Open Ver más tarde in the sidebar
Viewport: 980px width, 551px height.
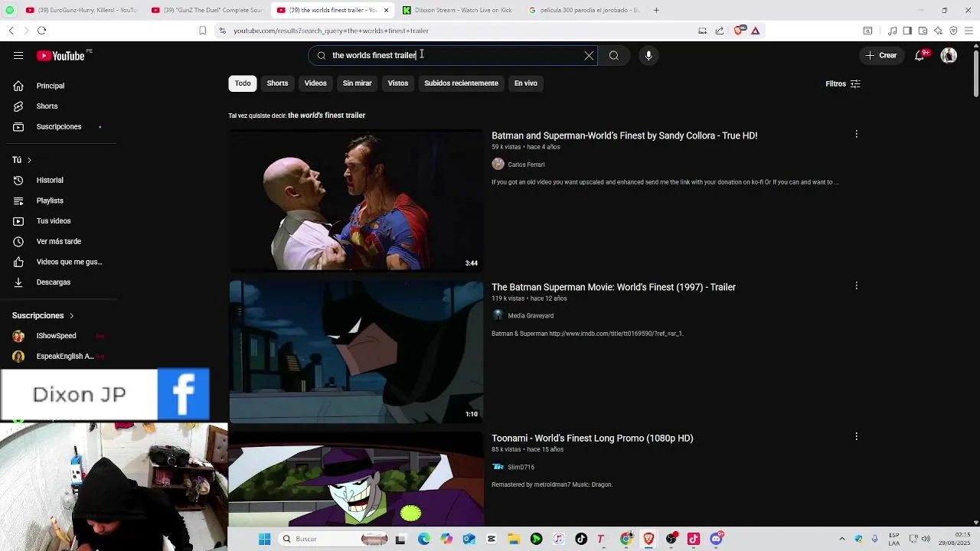pos(58,242)
